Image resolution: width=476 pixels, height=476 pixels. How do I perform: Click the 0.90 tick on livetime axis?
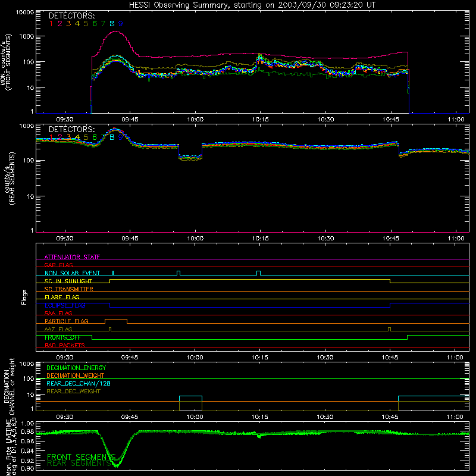point(28,468)
